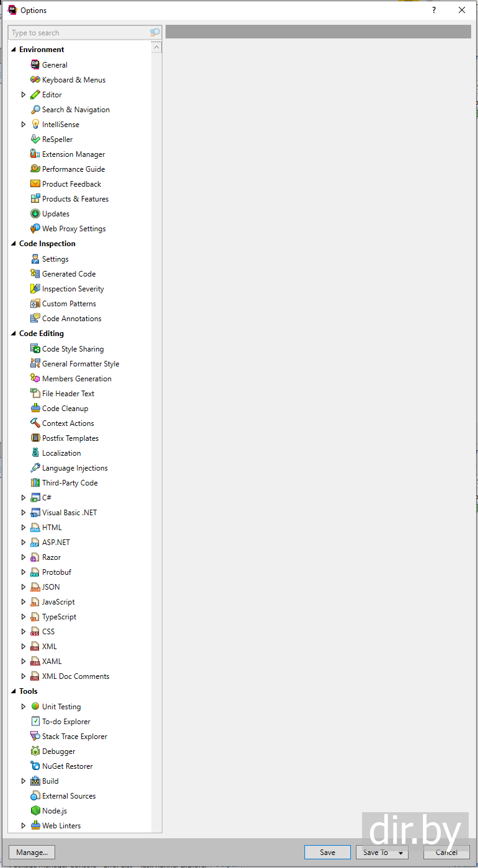Image resolution: width=478 pixels, height=868 pixels.
Task: Select NuGet Restorer
Action: pos(68,766)
